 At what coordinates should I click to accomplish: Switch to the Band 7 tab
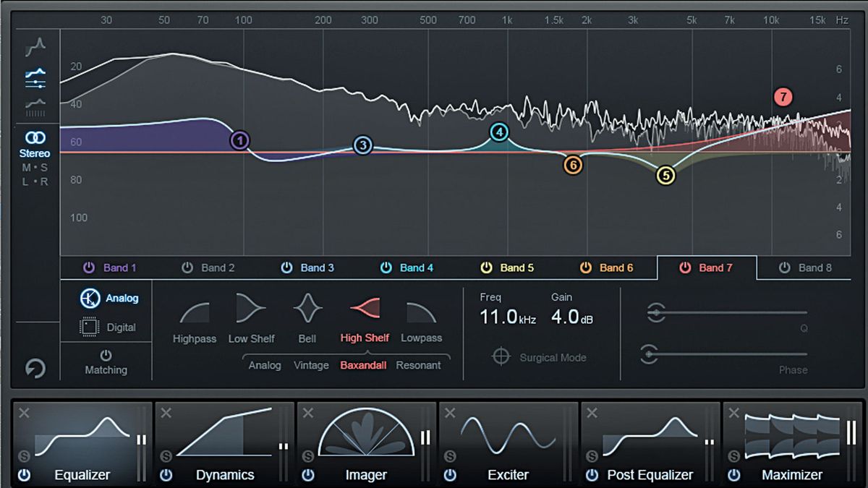[x=707, y=267]
